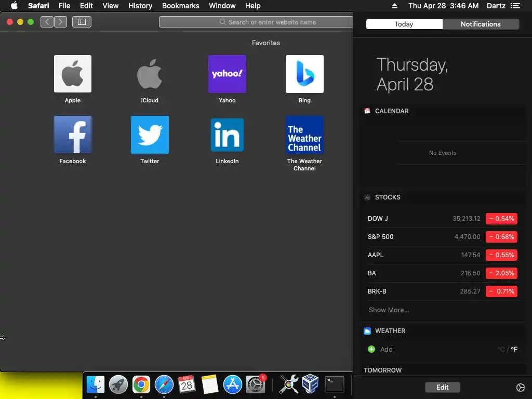Open the App Store from the Dock
The width and height of the screenshot is (532, 399).
(233, 384)
